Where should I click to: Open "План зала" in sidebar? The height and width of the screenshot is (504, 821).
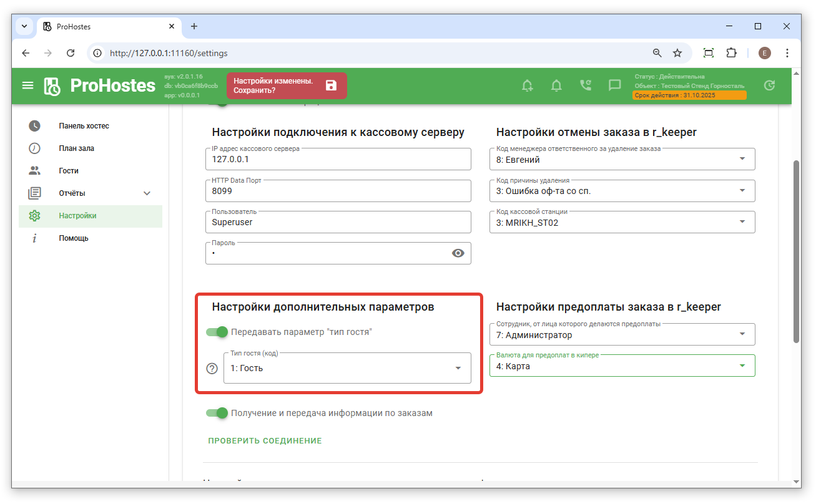[x=77, y=148]
